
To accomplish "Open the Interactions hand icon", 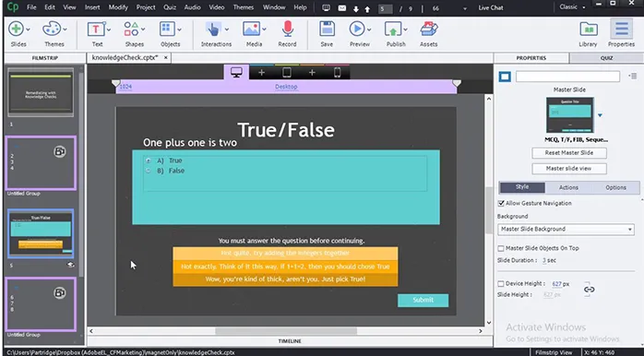I will click(213, 30).
